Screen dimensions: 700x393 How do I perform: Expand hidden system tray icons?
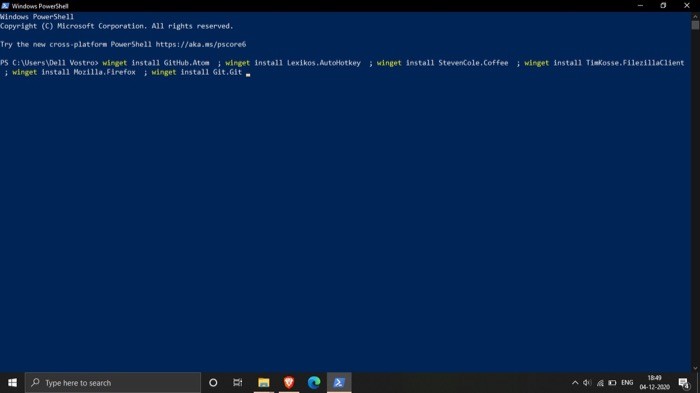575,383
